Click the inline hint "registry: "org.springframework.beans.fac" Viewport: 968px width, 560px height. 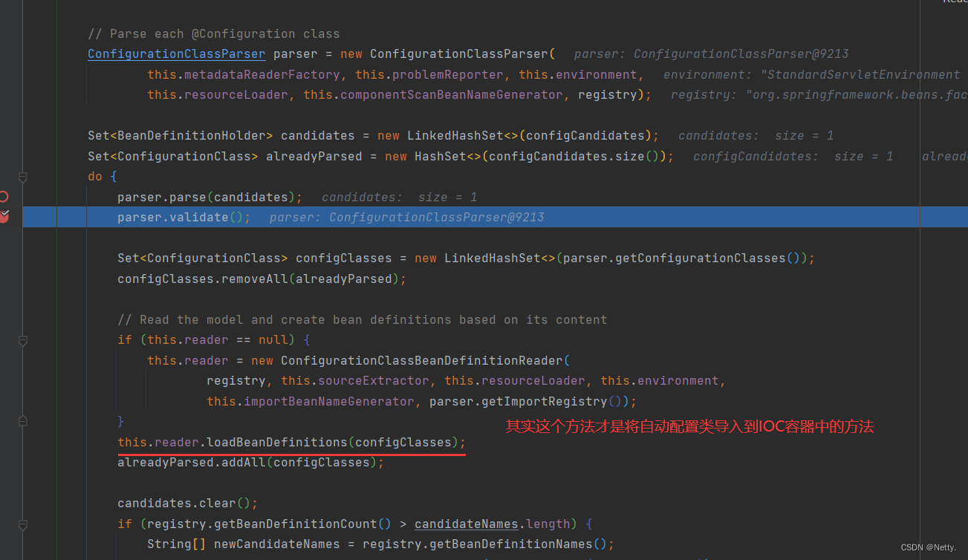(x=819, y=94)
